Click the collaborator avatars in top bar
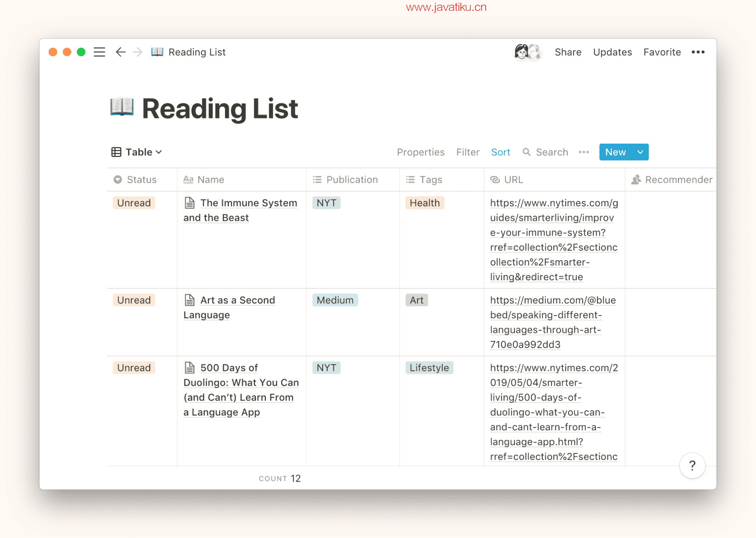This screenshot has width=756, height=538. click(527, 52)
